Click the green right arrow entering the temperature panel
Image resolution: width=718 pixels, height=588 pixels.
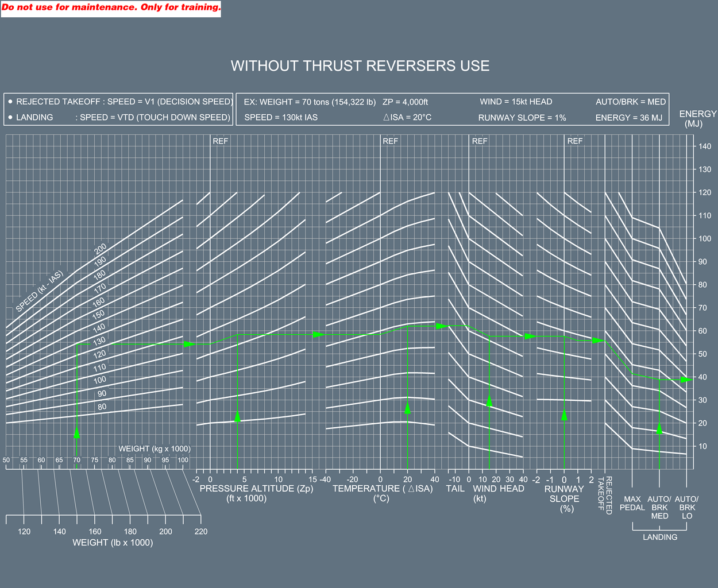pos(318,334)
